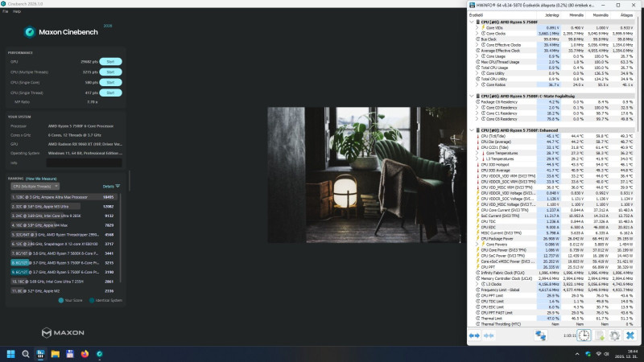Select the Intel Core Ultra 7 255H ranking row
Image resolution: width=644 pixels, height=362 pixels.
click(63, 282)
